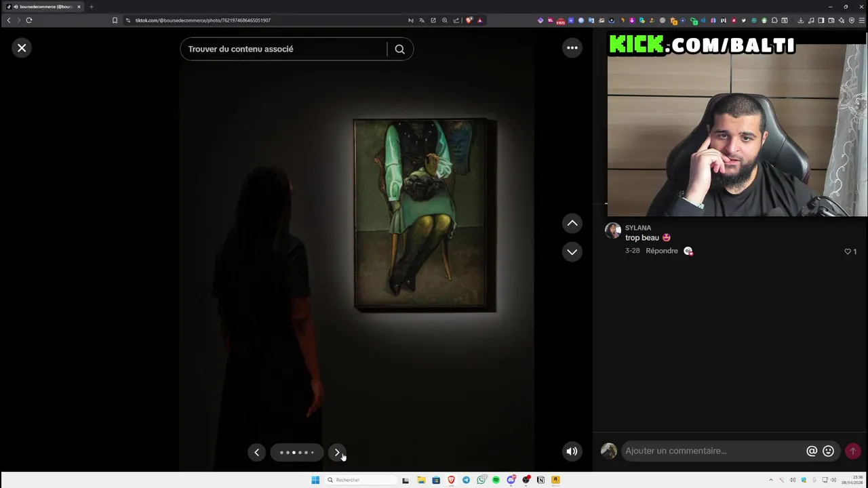Expand the system tray hidden icons chevron
The image size is (868, 488).
tap(770, 480)
